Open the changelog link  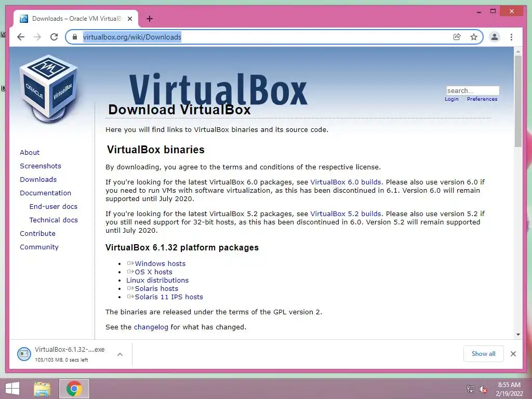151,327
